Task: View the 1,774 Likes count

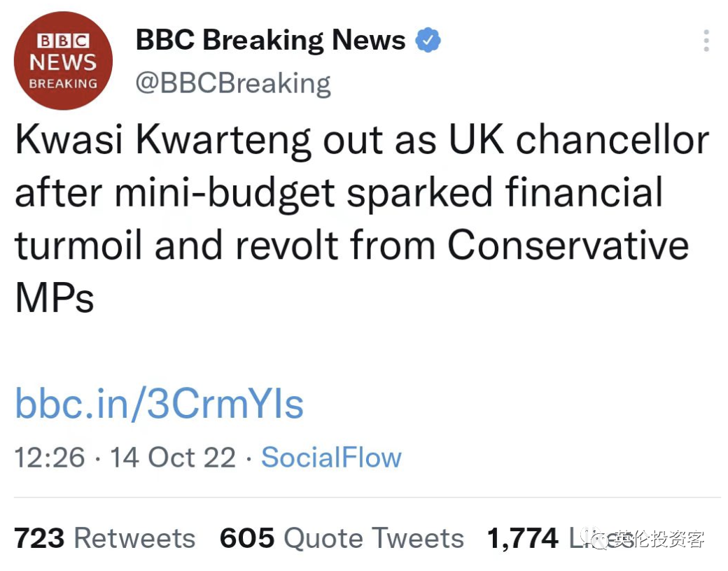Action: click(523, 538)
